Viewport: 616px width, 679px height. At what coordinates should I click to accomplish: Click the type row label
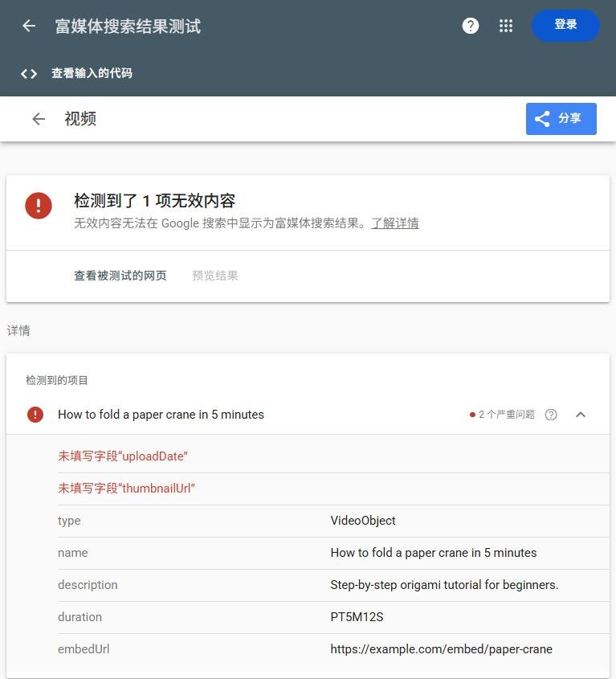[69, 521]
